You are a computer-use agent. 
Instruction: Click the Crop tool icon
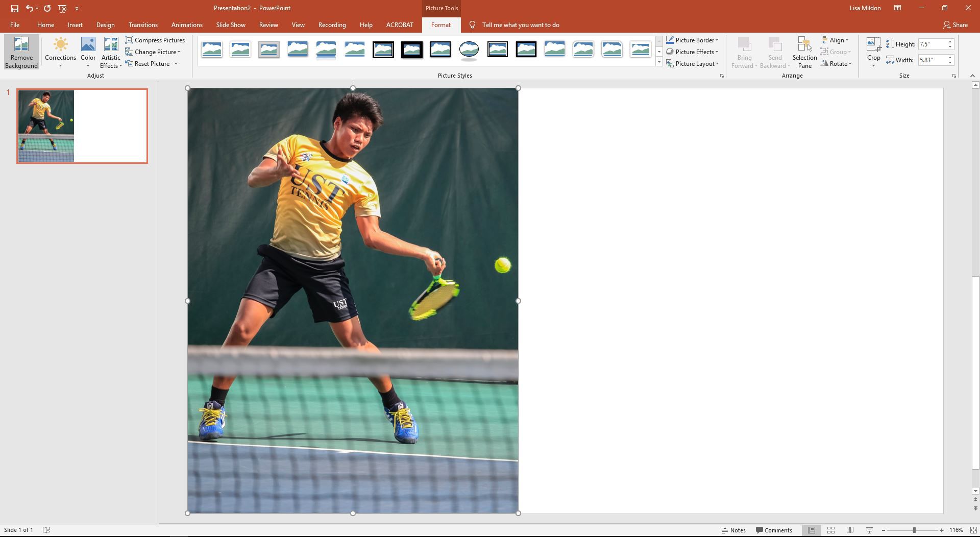873,45
